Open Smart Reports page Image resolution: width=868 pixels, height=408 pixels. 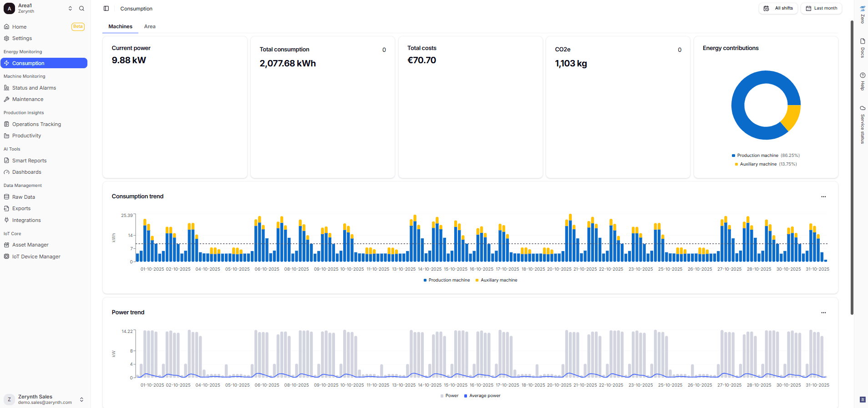pos(29,161)
